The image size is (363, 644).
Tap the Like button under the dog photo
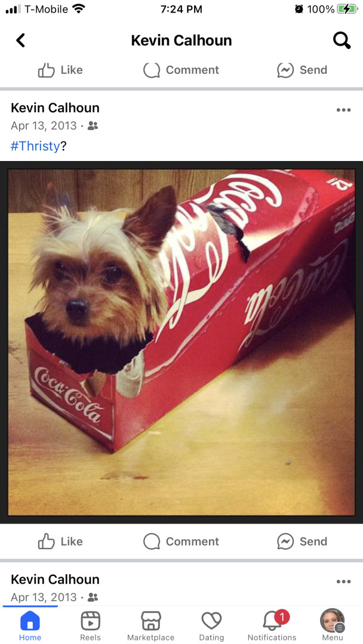60,541
